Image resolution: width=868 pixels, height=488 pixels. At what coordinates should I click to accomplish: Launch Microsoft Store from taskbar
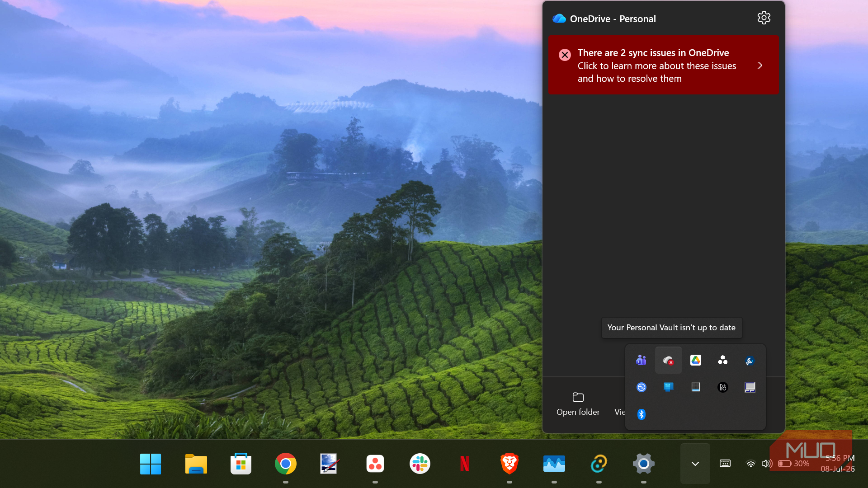point(241,464)
